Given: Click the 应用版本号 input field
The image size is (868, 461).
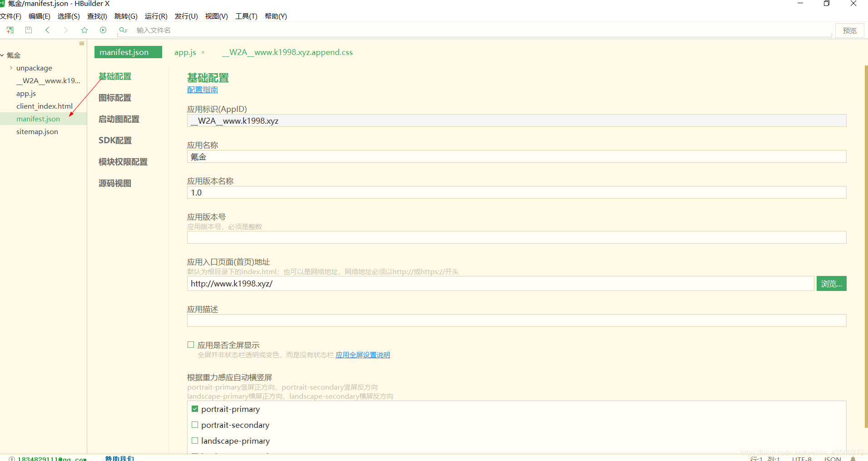Looking at the screenshot, I should pyautogui.click(x=516, y=237).
